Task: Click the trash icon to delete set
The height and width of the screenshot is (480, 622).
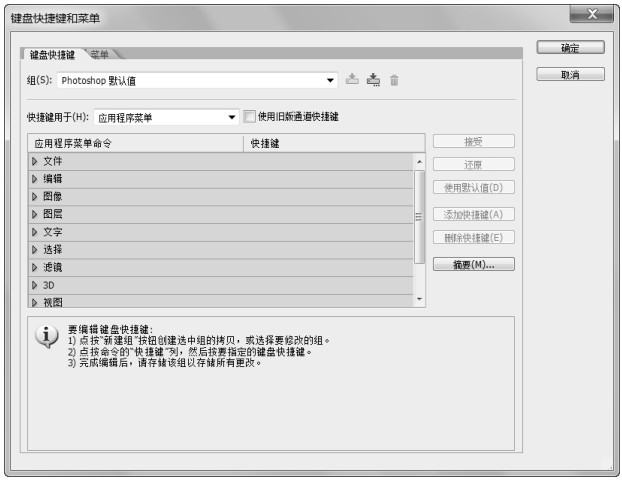Action: click(394, 79)
